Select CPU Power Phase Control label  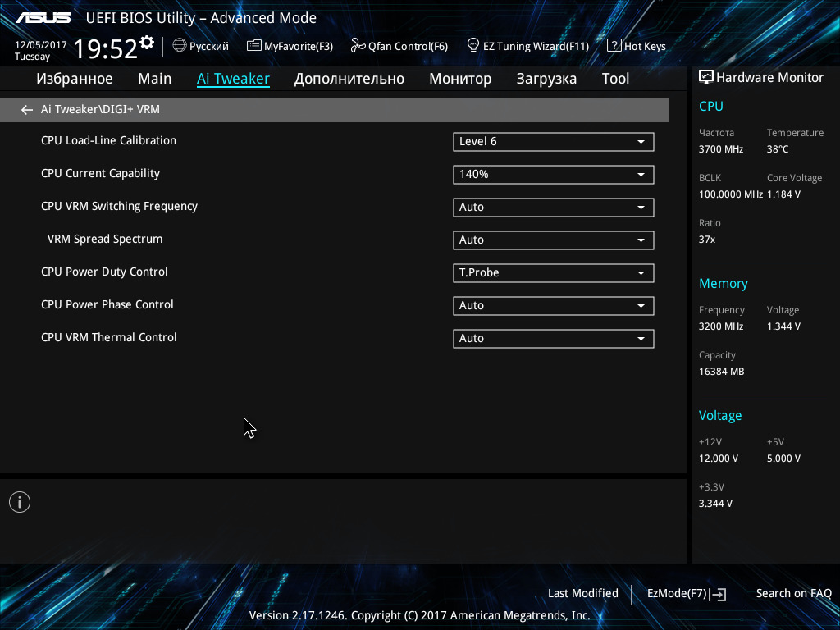click(x=107, y=304)
